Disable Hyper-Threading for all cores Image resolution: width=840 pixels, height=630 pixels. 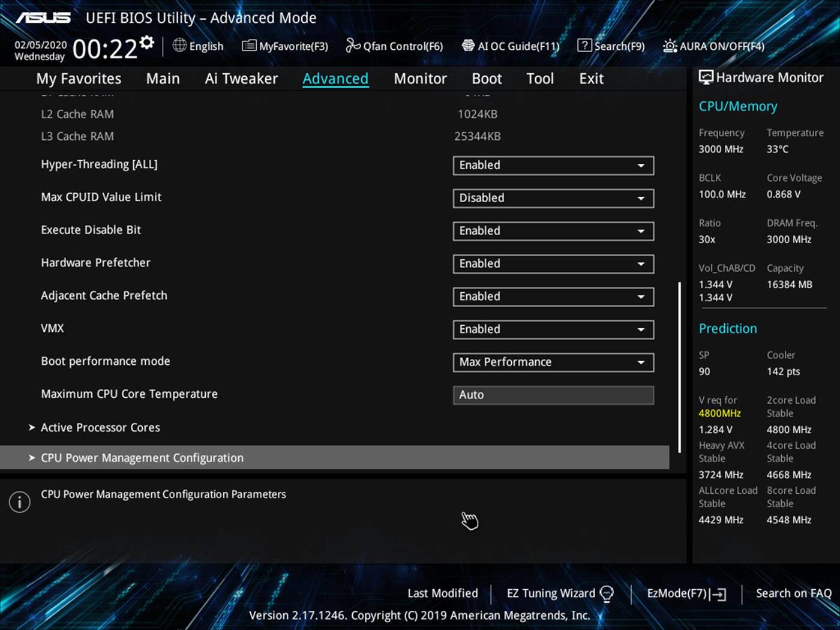(552, 166)
